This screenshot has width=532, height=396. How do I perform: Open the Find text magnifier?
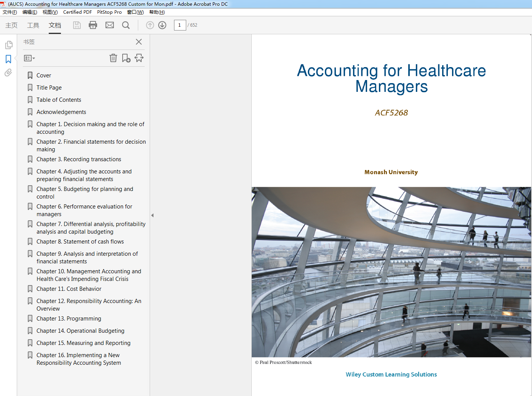click(x=126, y=25)
